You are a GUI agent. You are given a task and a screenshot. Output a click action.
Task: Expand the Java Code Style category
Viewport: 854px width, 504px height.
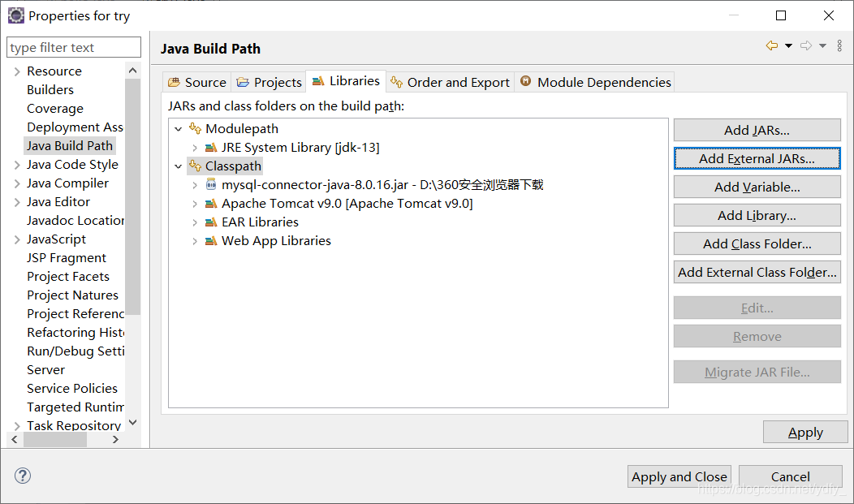tap(17, 165)
